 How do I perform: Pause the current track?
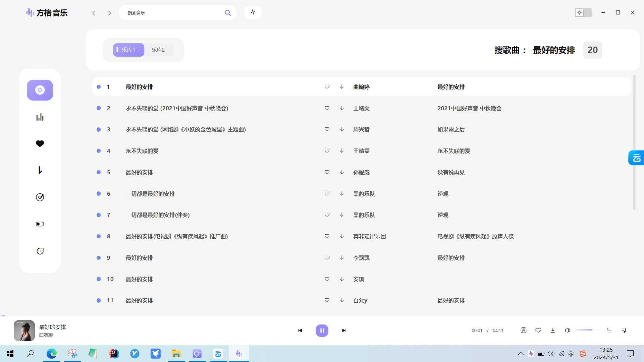(x=322, y=330)
